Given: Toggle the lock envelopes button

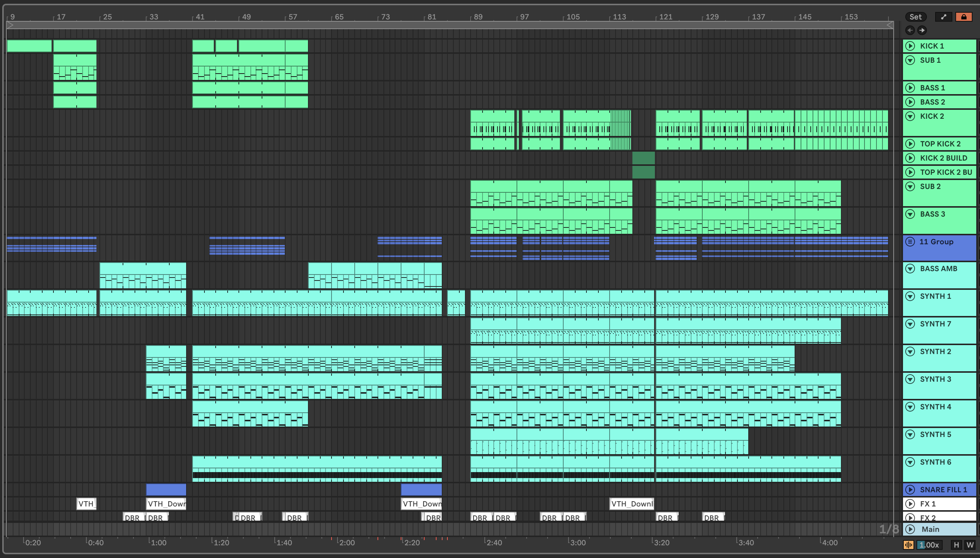Looking at the screenshot, I should click(x=964, y=17).
